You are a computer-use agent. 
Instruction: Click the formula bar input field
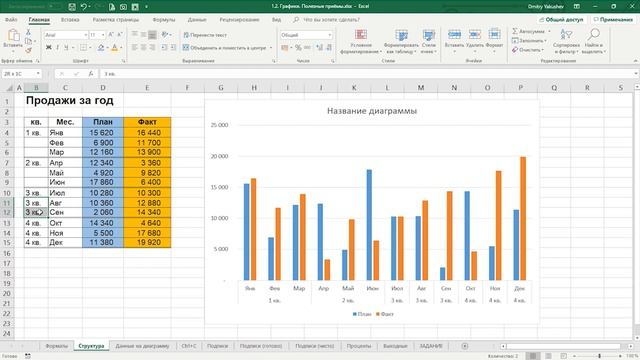click(x=367, y=74)
